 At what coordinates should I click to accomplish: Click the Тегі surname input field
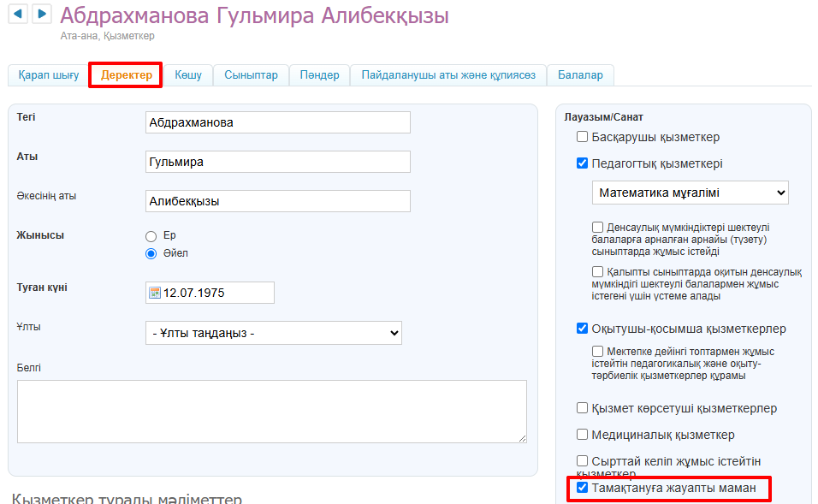point(277,122)
